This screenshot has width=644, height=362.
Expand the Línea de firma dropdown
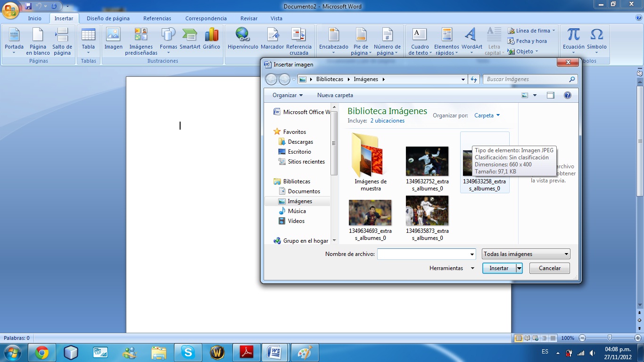553,31
